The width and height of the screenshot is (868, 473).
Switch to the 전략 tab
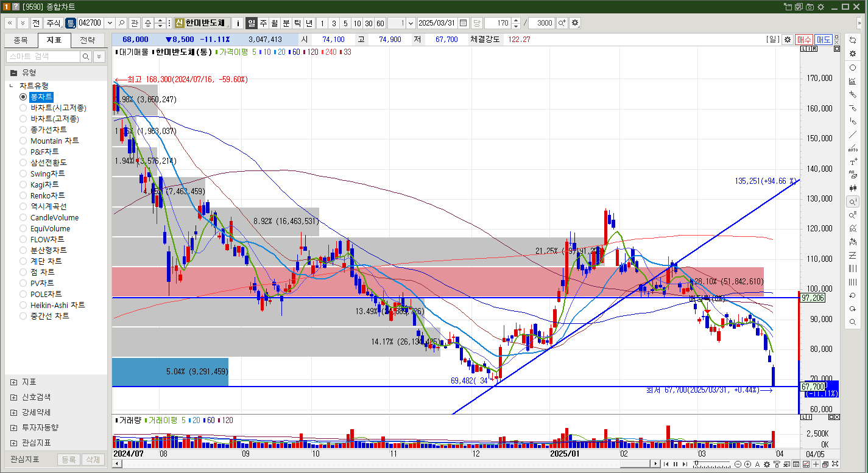click(x=87, y=40)
